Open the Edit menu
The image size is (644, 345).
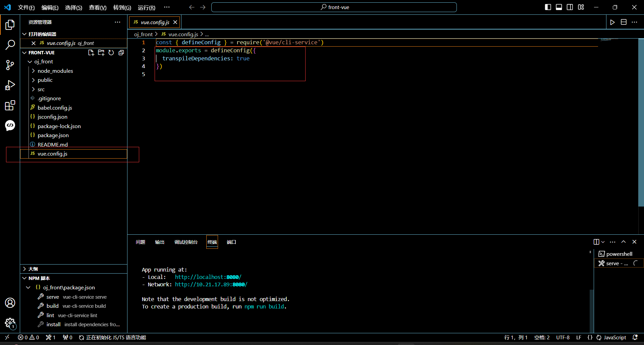(x=50, y=7)
